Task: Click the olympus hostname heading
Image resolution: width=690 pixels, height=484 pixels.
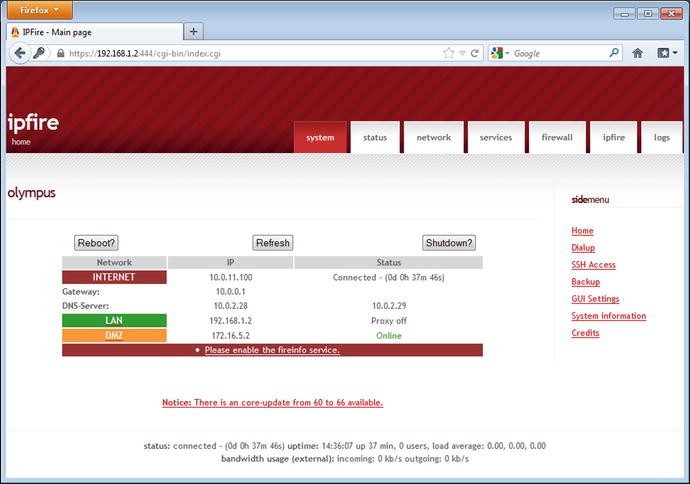Action: pos(32,193)
